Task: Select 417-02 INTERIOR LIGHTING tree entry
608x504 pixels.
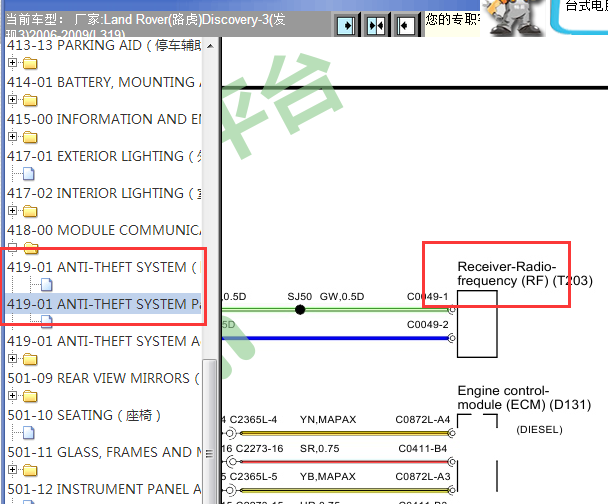Action: (x=104, y=193)
